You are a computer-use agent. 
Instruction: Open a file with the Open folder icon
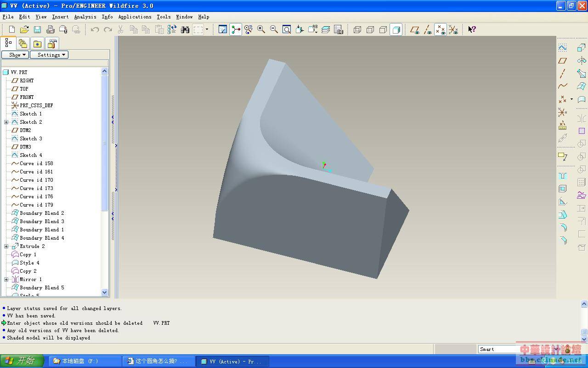click(x=25, y=29)
